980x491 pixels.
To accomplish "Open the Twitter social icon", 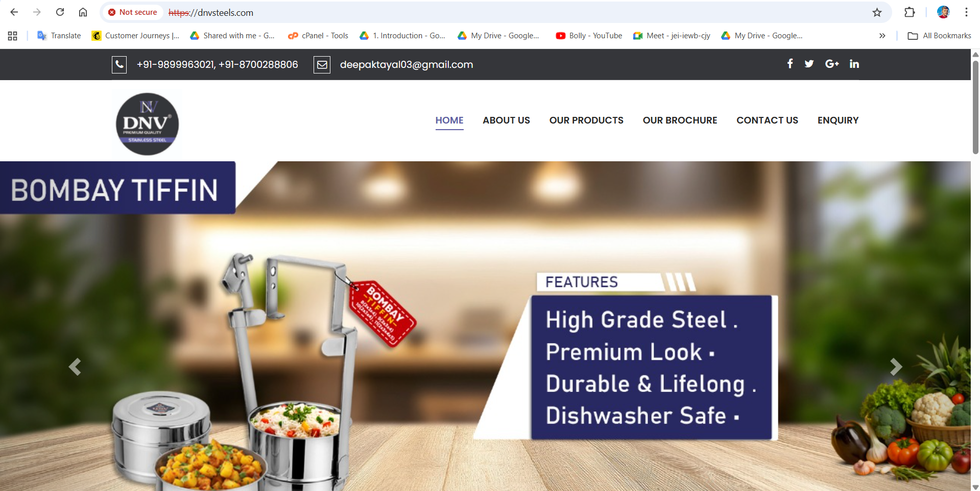I will click(809, 64).
